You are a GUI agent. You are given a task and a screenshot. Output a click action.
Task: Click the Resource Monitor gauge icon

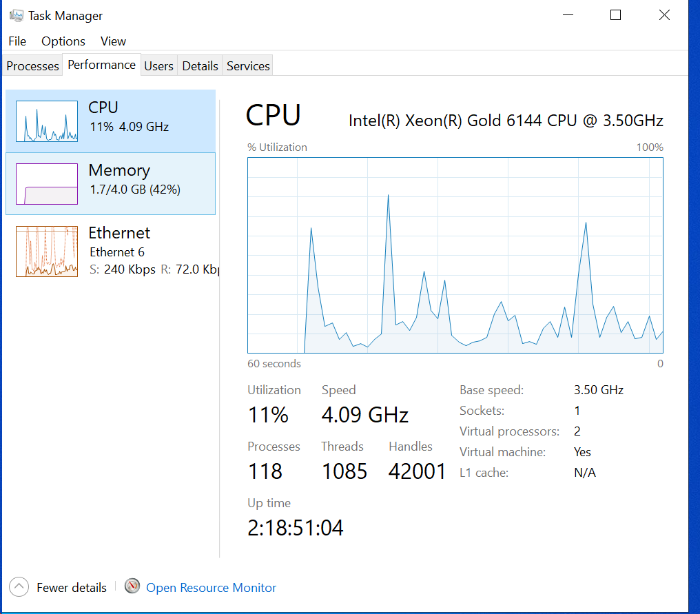coord(132,586)
